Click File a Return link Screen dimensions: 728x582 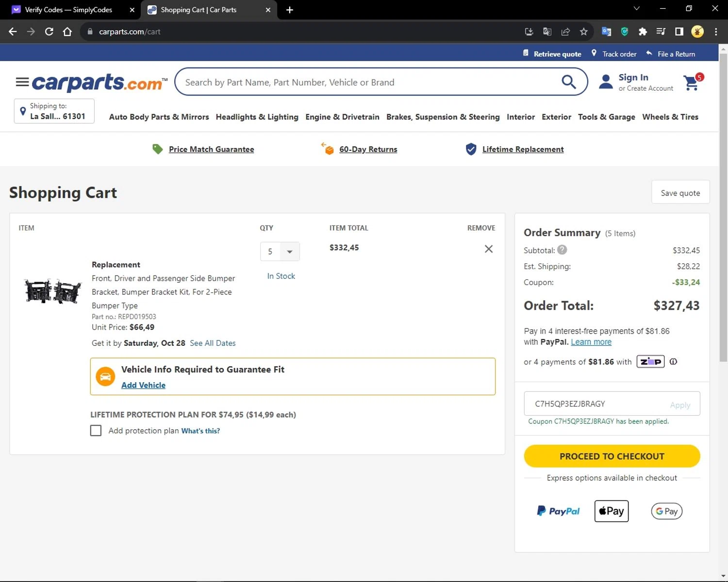(x=676, y=54)
